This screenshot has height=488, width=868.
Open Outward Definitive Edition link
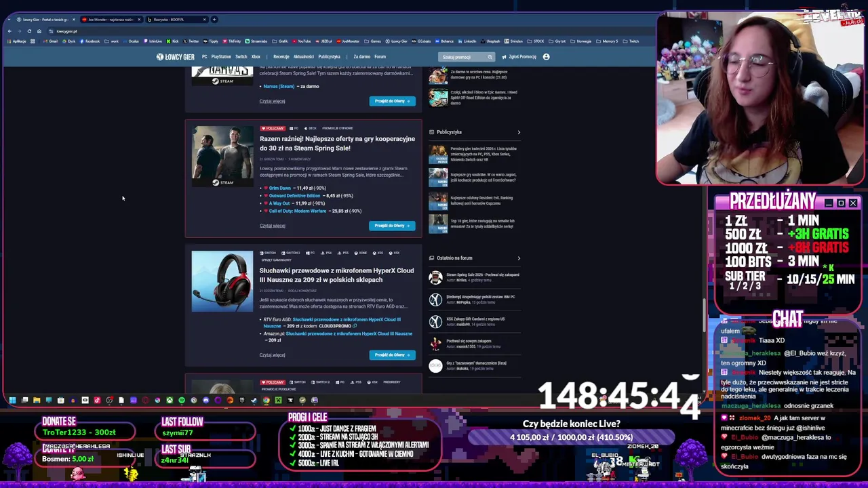click(294, 196)
